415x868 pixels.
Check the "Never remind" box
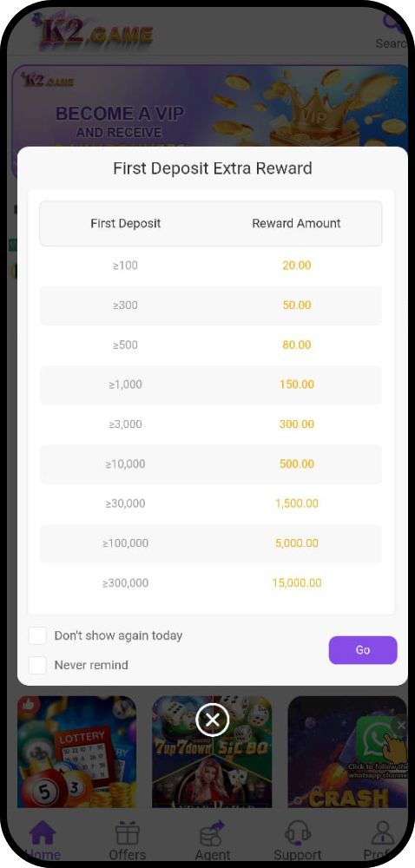pyautogui.click(x=37, y=665)
